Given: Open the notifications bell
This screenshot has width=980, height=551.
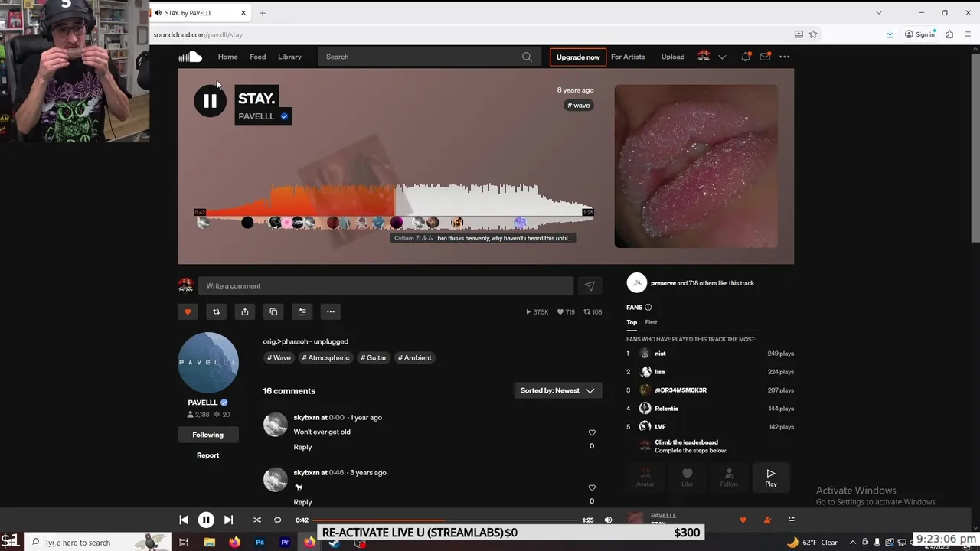Looking at the screenshot, I should [x=746, y=57].
